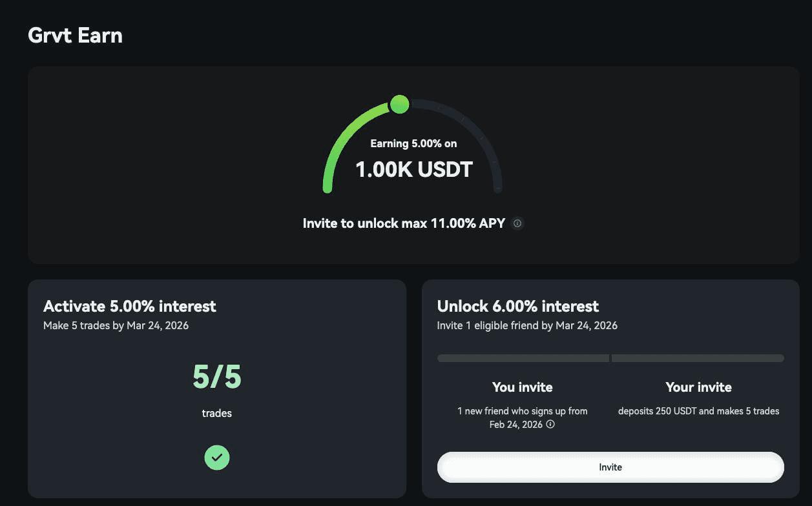Click the Your invite column heading

tap(698, 387)
